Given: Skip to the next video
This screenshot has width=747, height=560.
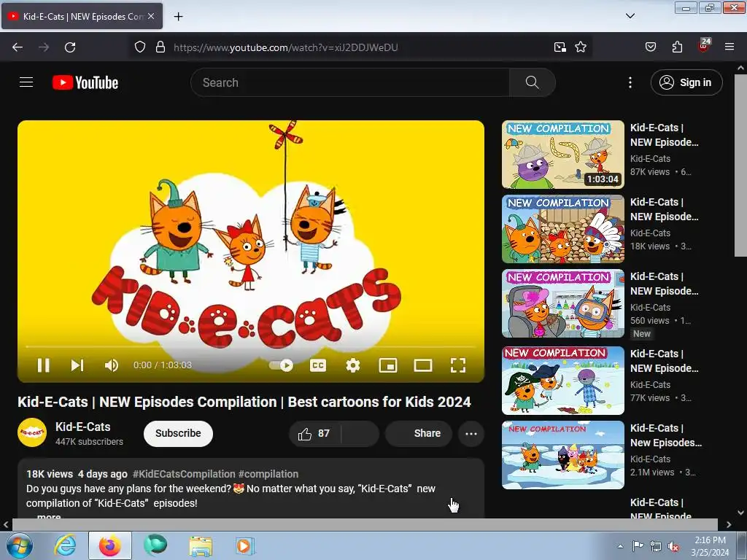Looking at the screenshot, I should [x=77, y=365].
